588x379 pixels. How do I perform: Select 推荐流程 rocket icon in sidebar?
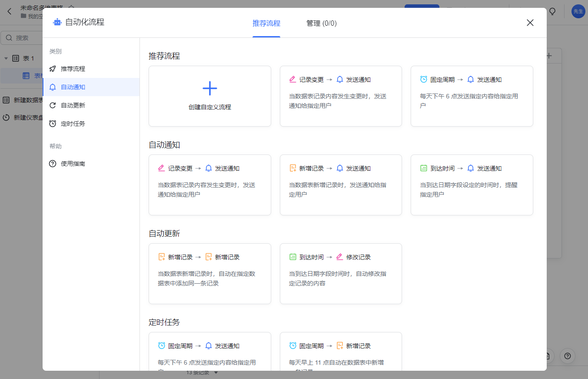click(x=53, y=69)
